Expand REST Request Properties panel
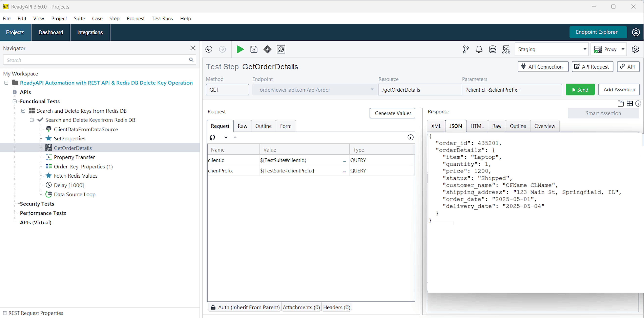The image size is (644, 318). pos(5,313)
